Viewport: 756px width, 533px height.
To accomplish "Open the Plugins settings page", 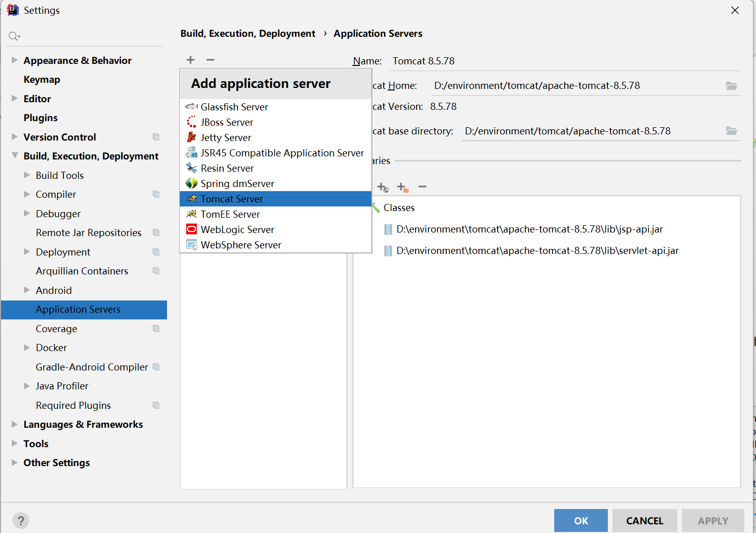I will tap(40, 118).
